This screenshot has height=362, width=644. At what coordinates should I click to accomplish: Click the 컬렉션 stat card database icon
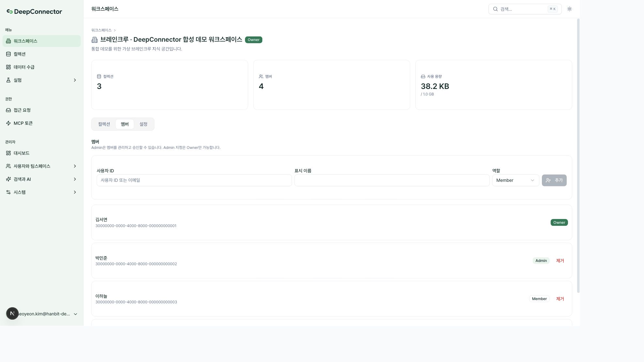pos(99,77)
